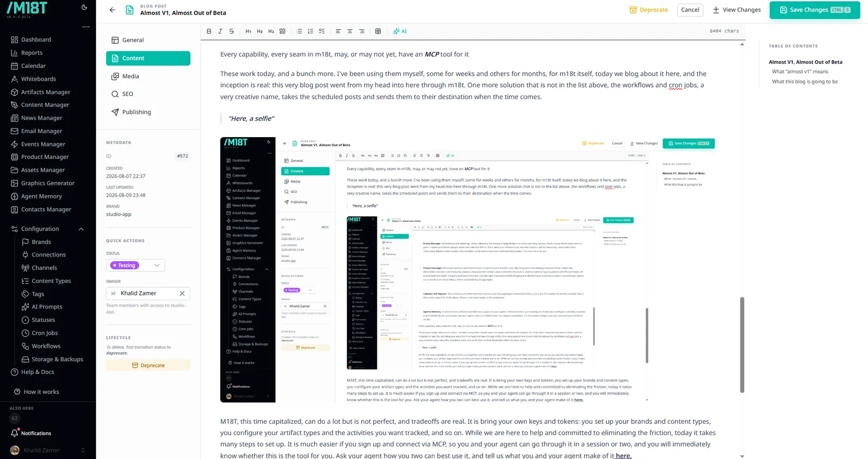The width and height of the screenshot is (868, 459).
Task: Go back with the arrow icon
Action: pyautogui.click(x=112, y=10)
